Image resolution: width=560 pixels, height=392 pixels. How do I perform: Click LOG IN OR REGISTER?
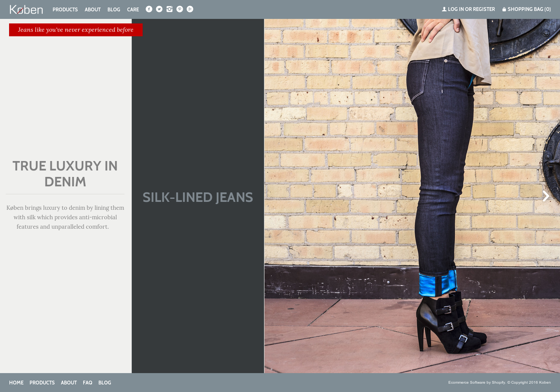click(471, 9)
